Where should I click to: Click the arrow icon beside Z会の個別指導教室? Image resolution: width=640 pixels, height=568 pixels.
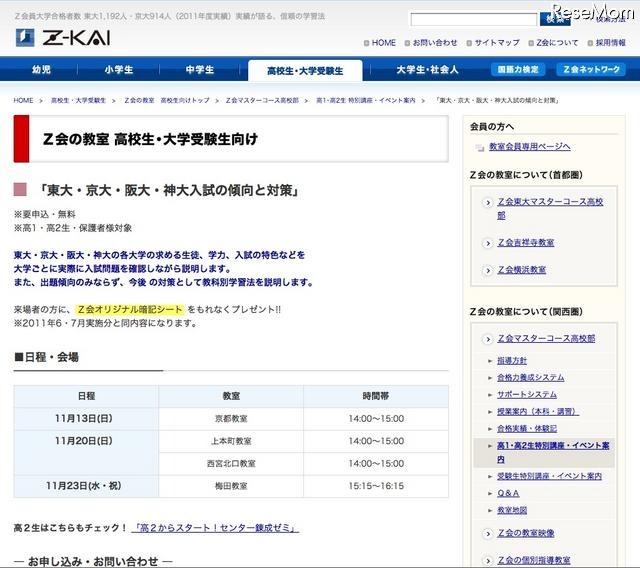[x=487, y=561]
